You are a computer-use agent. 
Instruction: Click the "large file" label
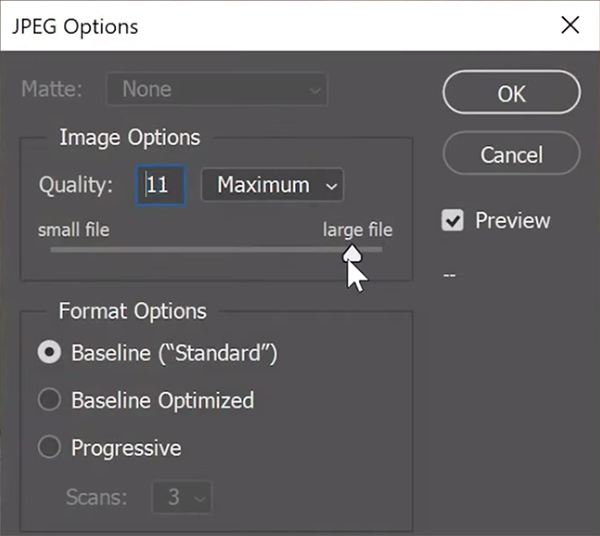358,230
